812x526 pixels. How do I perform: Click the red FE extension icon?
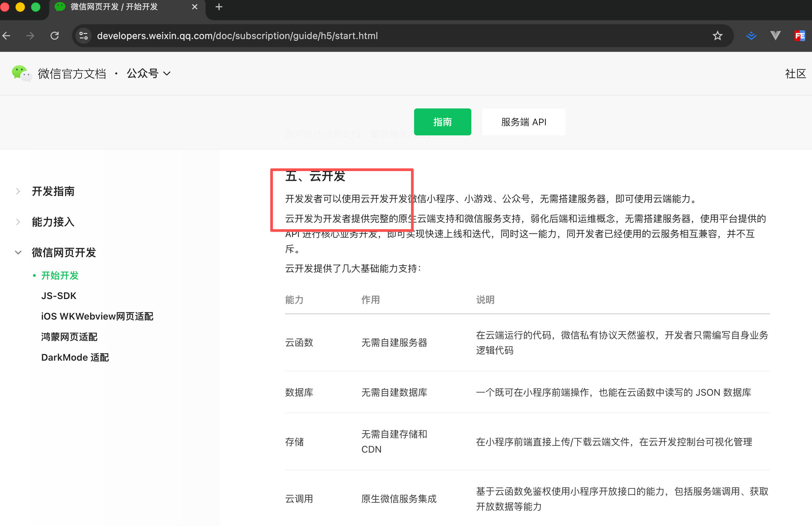click(800, 36)
